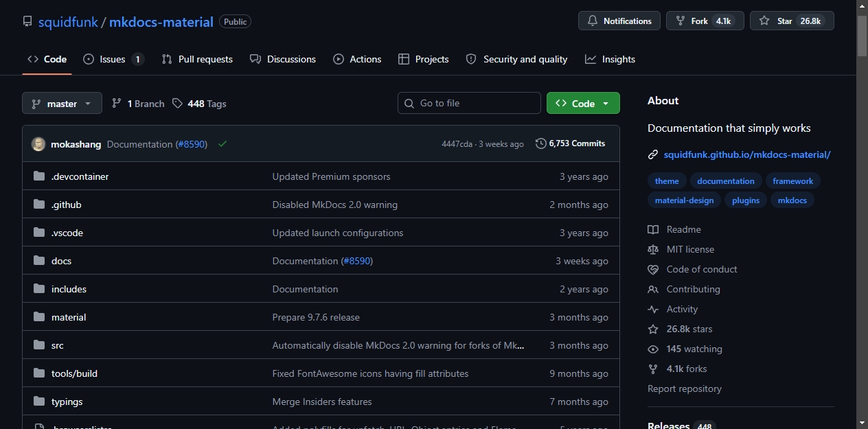Click the tag icon beside 448 Tags

[177, 103]
